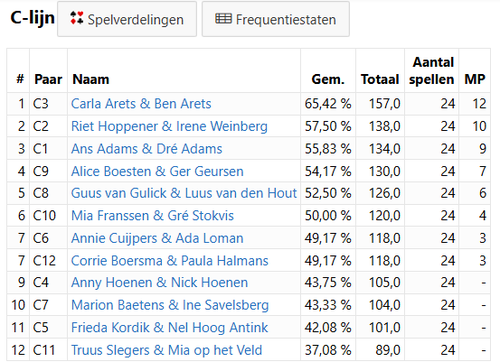Open Annie Cuijpers & Ada Loman link
The height and width of the screenshot is (362, 500).
point(157,238)
